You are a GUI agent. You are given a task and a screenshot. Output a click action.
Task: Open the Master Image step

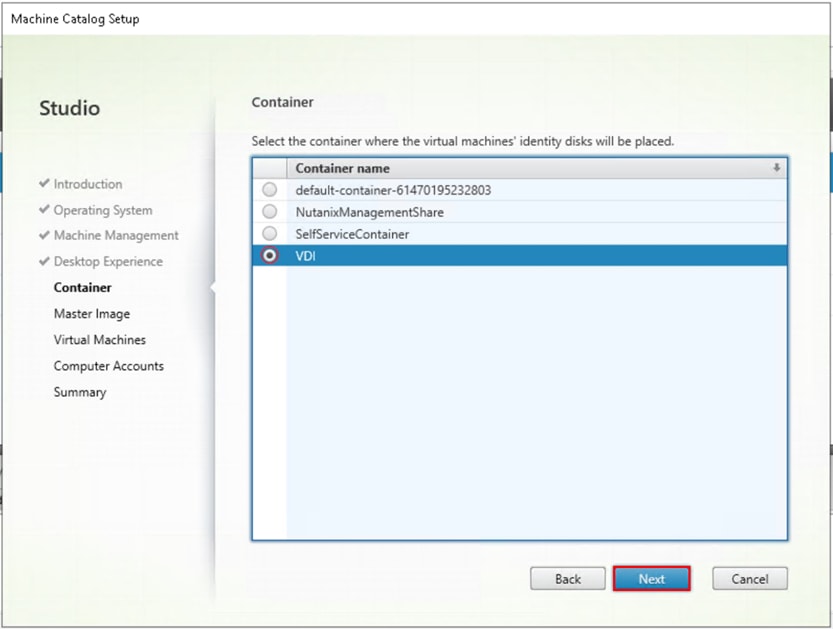tap(91, 313)
